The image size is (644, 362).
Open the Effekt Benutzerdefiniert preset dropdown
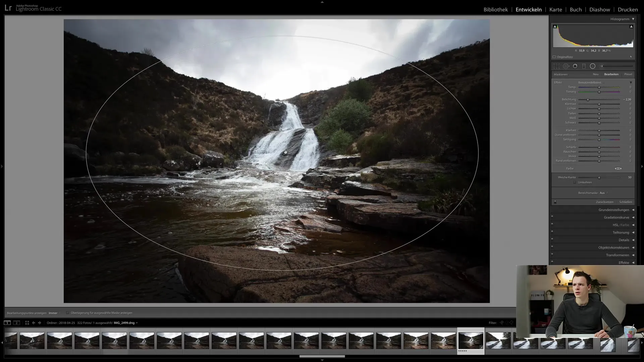[591, 82]
